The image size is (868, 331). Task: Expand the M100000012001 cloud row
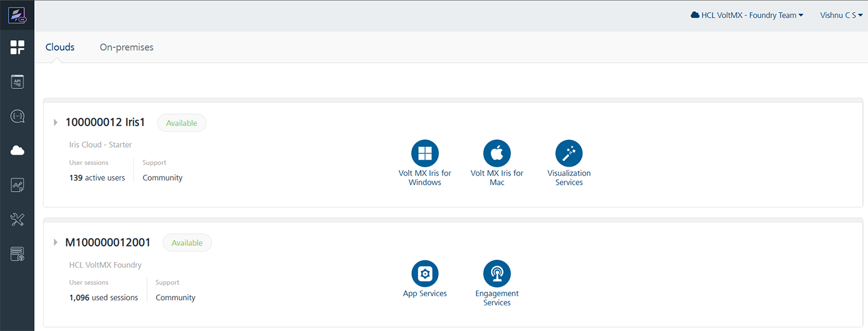click(56, 243)
